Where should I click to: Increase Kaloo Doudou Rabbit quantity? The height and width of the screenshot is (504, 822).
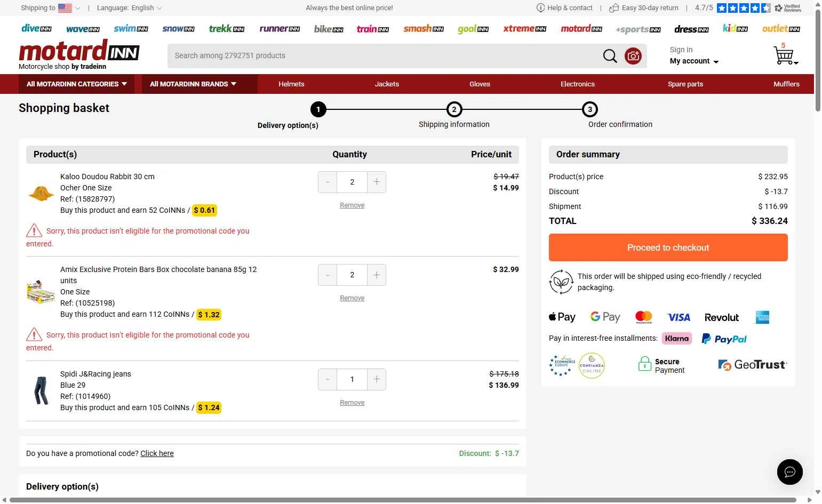[x=377, y=182]
